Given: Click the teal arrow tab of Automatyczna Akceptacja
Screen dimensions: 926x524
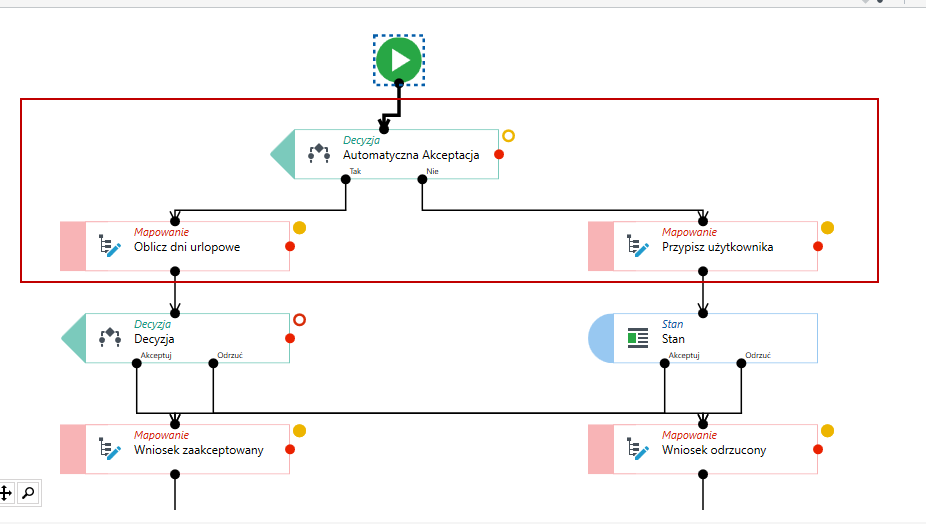Looking at the screenshot, I should 283,154.
